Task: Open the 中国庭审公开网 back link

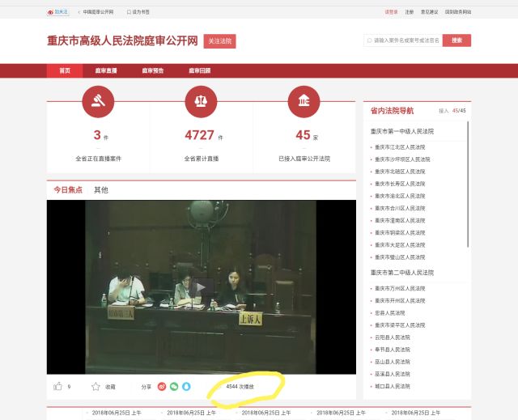Action: coord(98,12)
